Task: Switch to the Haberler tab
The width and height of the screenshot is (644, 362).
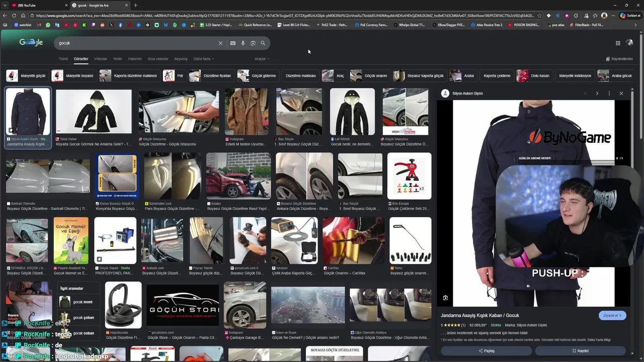Action: click(135, 59)
